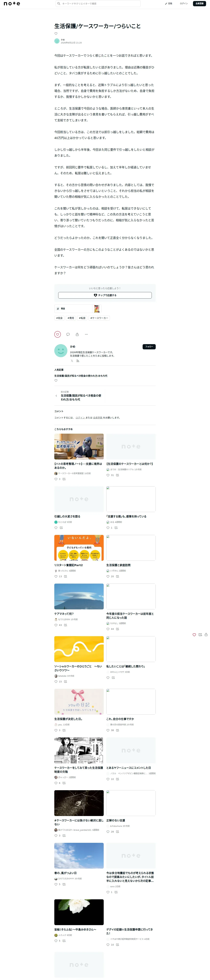Image resolution: width=210 pixels, height=980 pixels.
Task: Click floating share icon at right edge
Action: point(206,635)
